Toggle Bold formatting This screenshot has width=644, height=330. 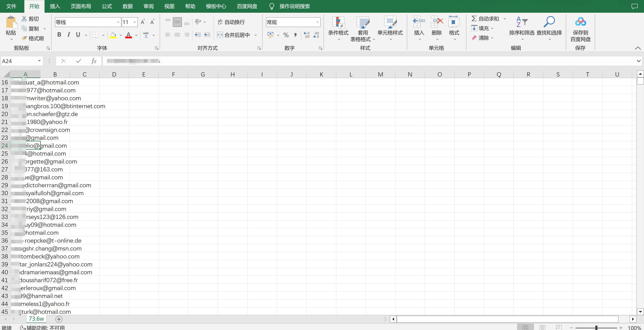(59, 35)
